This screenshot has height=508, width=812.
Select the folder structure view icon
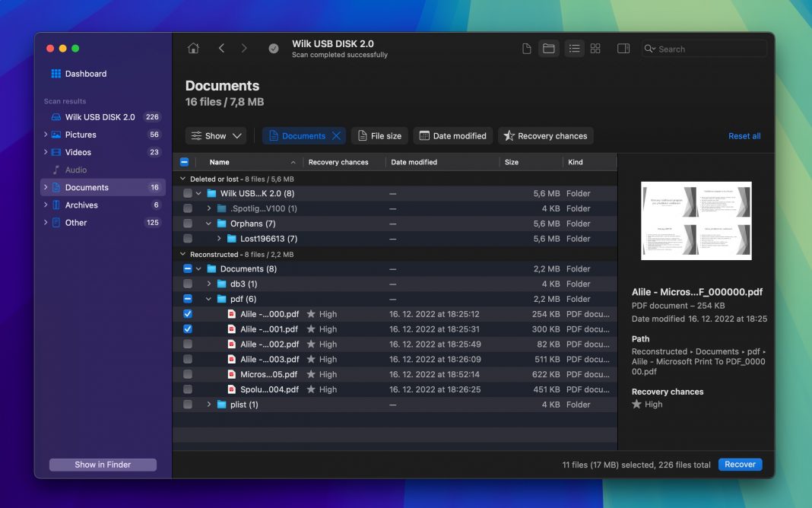point(549,48)
